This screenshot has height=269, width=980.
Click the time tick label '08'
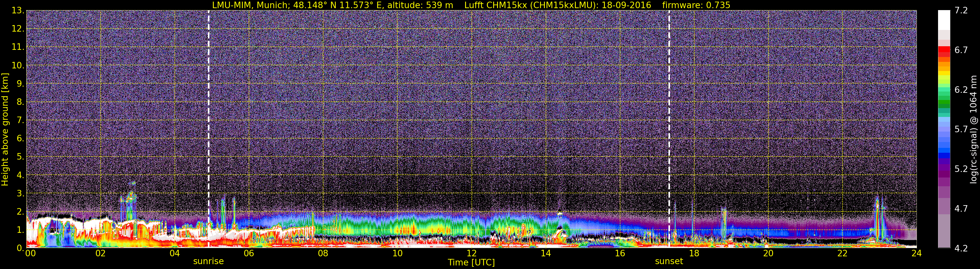click(x=323, y=253)
